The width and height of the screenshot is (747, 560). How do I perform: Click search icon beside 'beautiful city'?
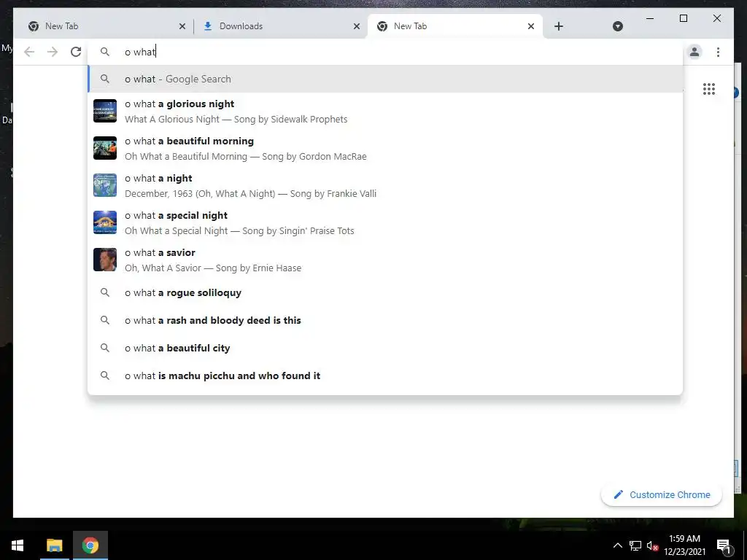(105, 348)
